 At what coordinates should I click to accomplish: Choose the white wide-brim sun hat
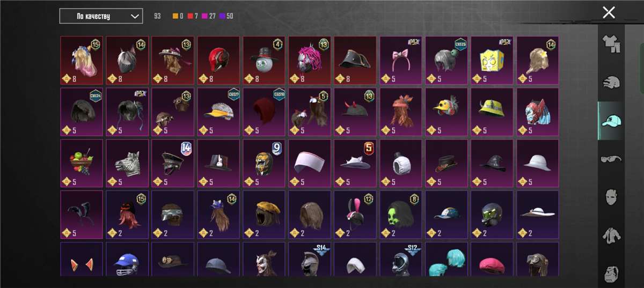coord(538,215)
